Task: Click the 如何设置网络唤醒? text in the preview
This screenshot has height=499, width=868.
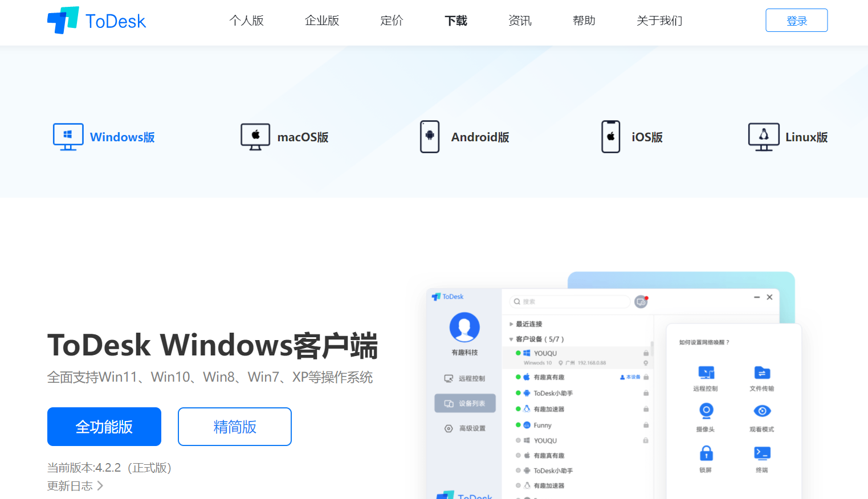Action: click(x=704, y=342)
